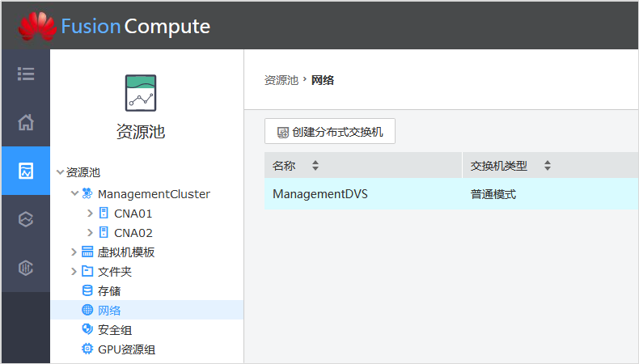Click the CNA02 host icon

[104, 232]
